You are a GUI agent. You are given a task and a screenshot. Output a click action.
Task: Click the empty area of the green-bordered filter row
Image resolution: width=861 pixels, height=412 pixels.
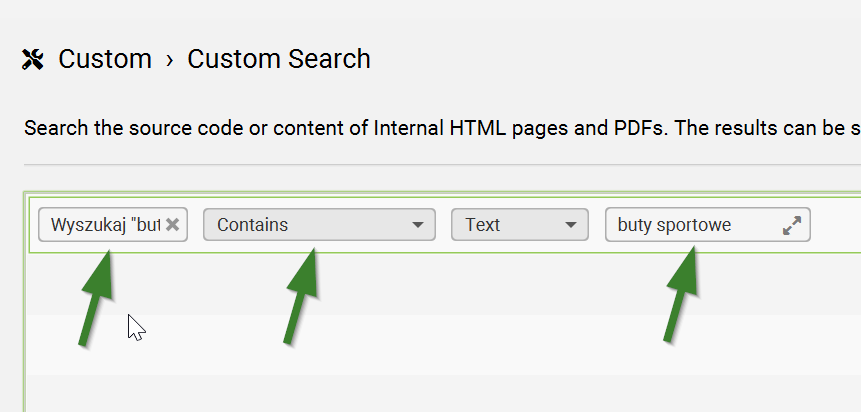(834, 225)
